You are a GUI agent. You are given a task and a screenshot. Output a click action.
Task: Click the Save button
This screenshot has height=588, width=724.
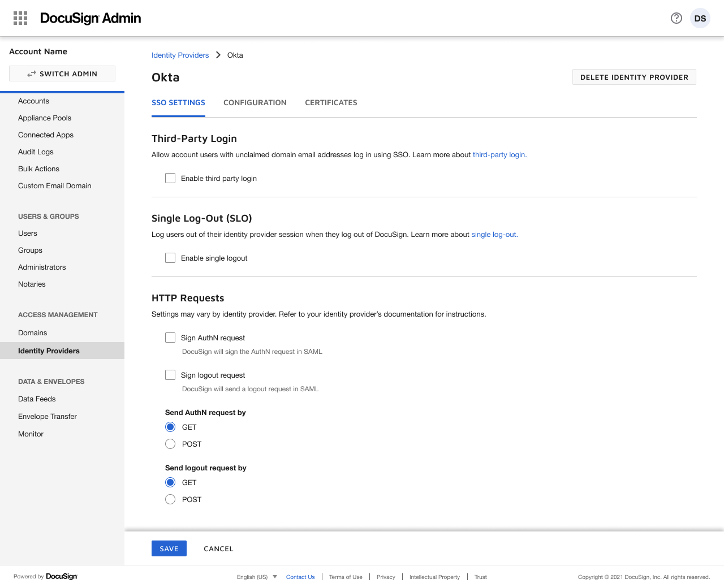point(169,548)
